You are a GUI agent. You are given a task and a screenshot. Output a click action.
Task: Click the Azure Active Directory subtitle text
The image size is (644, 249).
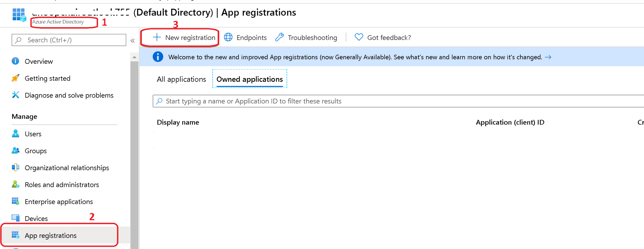click(58, 22)
